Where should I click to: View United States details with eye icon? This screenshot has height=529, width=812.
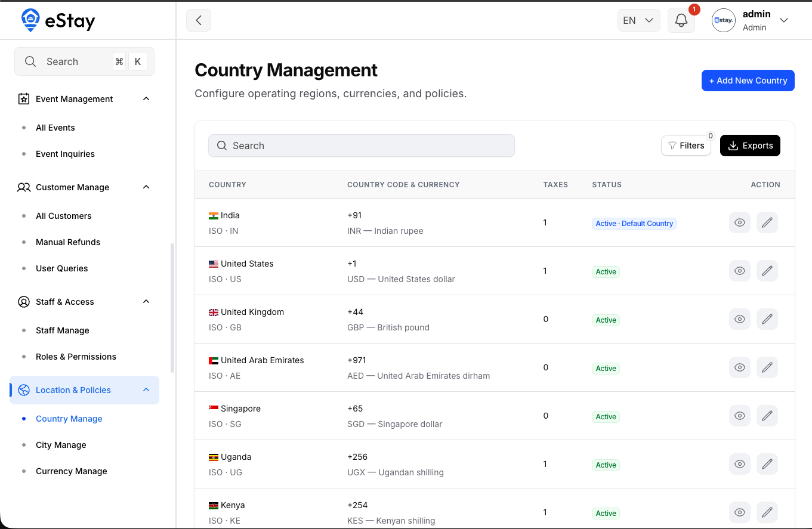pos(740,271)
